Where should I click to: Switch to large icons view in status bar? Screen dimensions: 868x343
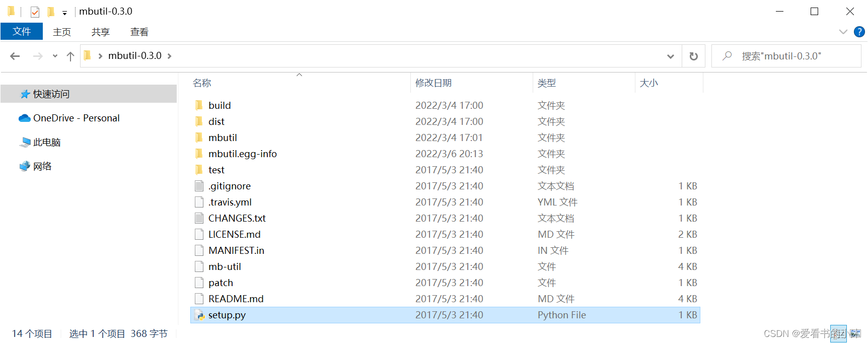click(x=855, y=333)
